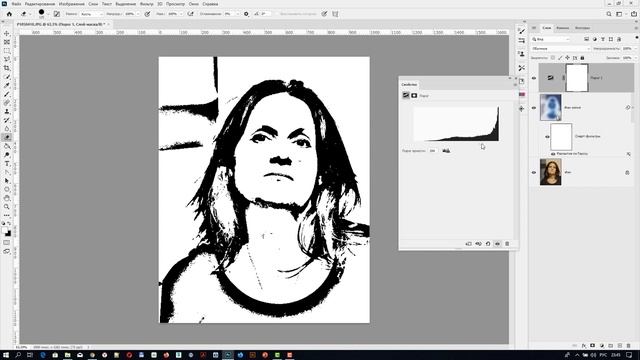Toggle Quick Mask mode icon
640x360 pixels.
pos(7,242)
